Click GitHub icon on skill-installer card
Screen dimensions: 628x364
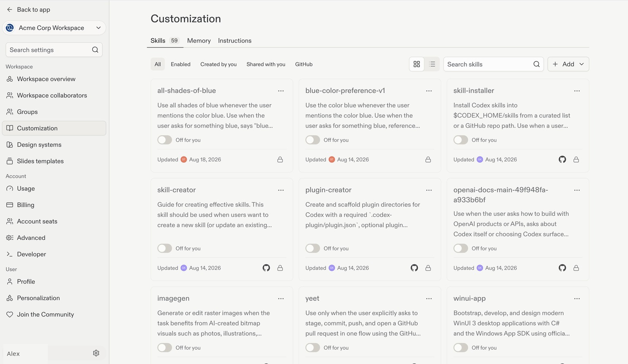[562, 159]
